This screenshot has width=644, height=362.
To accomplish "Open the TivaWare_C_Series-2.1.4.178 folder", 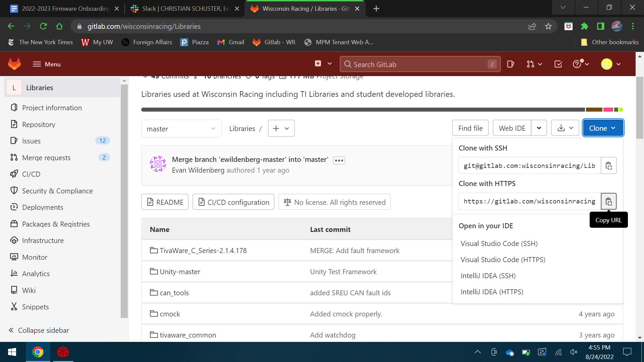I will tap(203, 250).
